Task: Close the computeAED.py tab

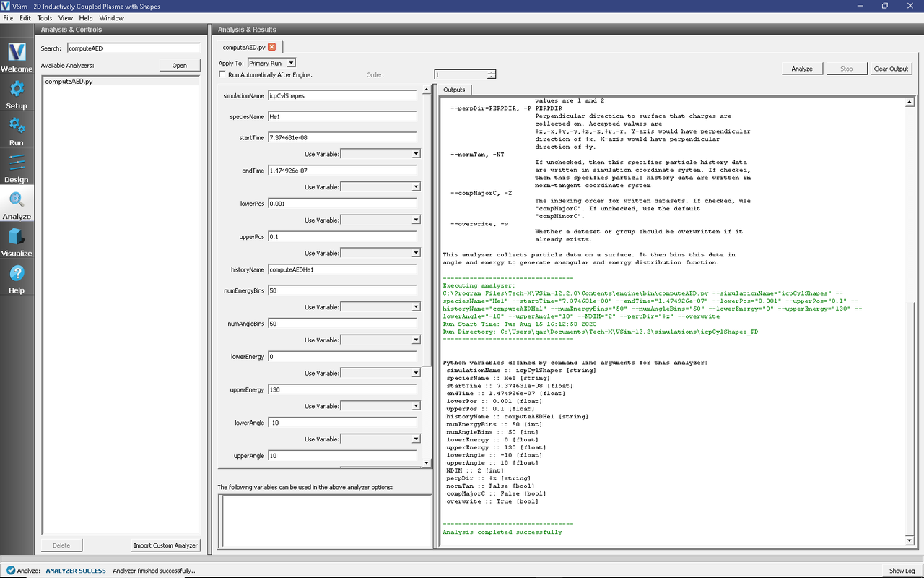Action: (x=271, y=47)
